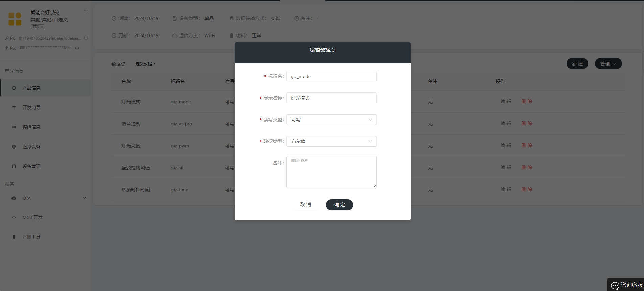
Task: Click 取消 to cancel the dialog
Action: (305, 205)
